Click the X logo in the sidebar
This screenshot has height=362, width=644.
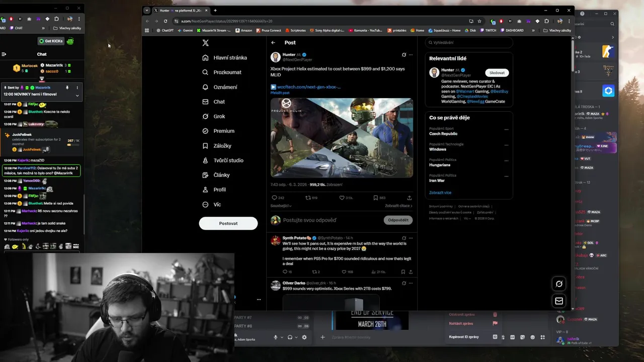[205, 43]
